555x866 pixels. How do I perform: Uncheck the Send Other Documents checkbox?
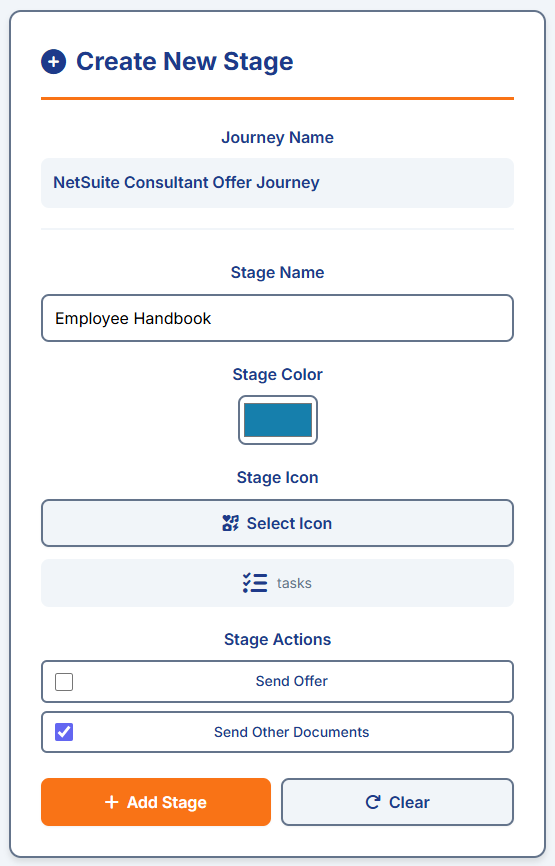pos(64,732)
